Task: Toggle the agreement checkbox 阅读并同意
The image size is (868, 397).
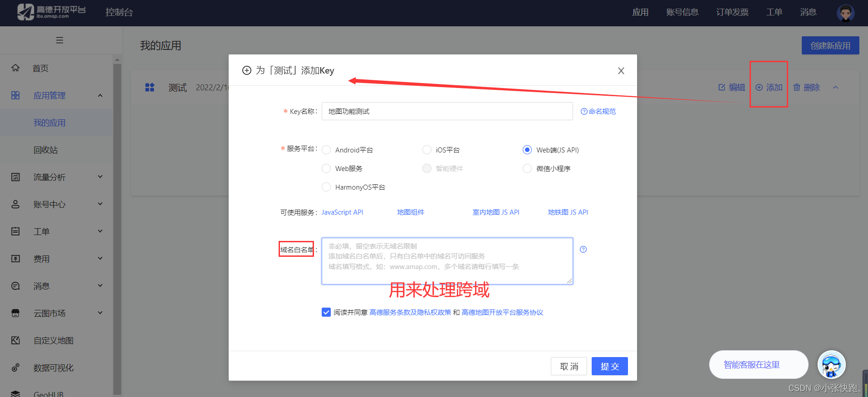Action: [x=326, y=312]
